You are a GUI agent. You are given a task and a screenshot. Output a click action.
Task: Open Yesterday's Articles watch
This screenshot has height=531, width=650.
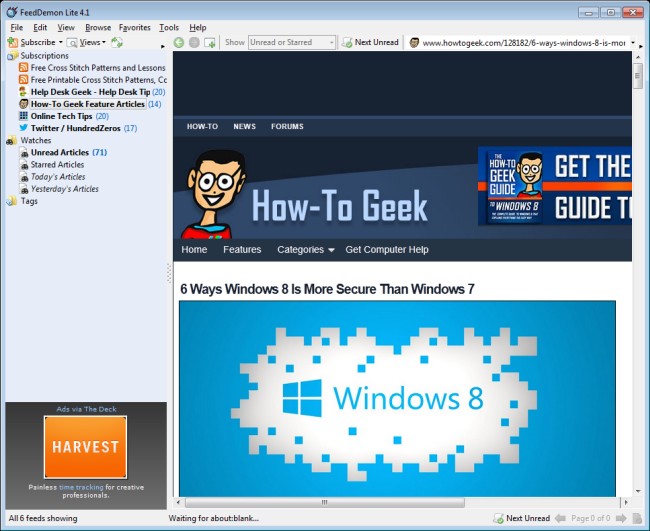[65, 189]
